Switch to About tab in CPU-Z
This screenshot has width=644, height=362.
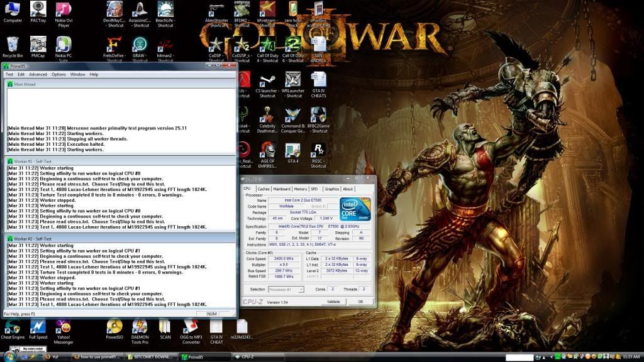tap(347, 189)
